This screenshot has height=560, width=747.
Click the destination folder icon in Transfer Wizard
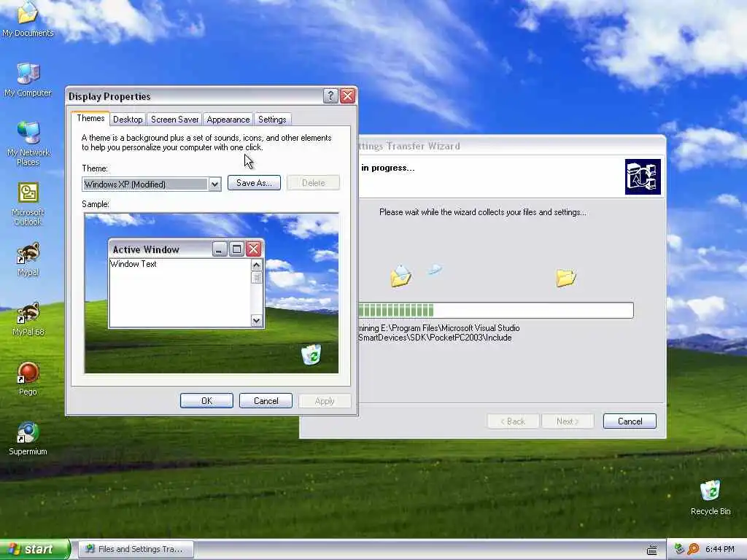pyautogui.click(x=566, y=278)
